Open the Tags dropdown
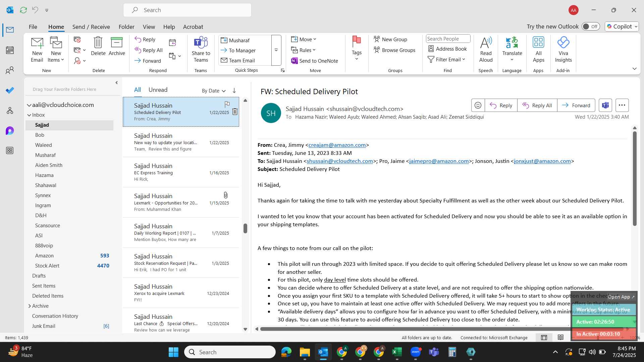 pyautogui.click(x=357, y=49)
